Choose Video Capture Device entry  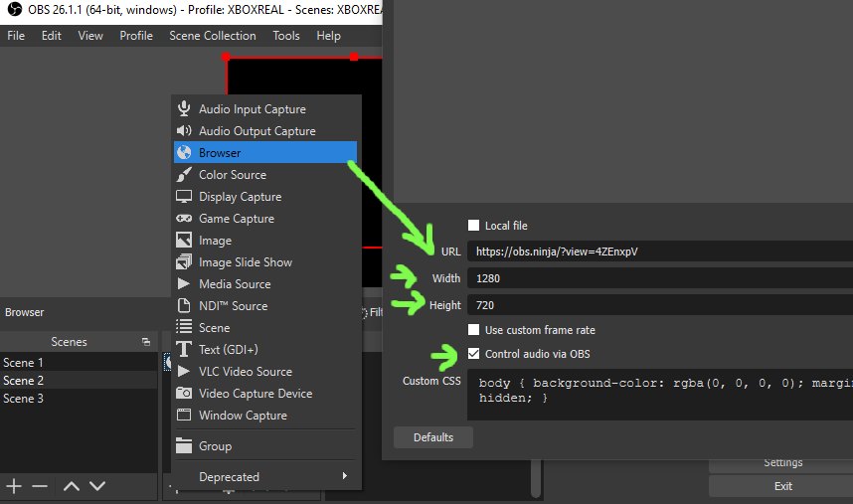(x=265, y=393)
